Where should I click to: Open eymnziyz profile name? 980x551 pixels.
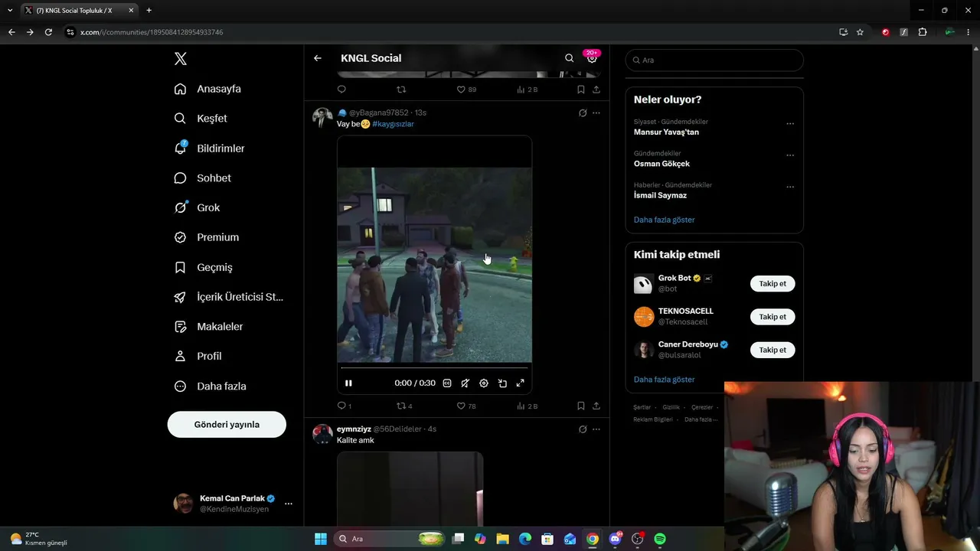click(354, 429)
